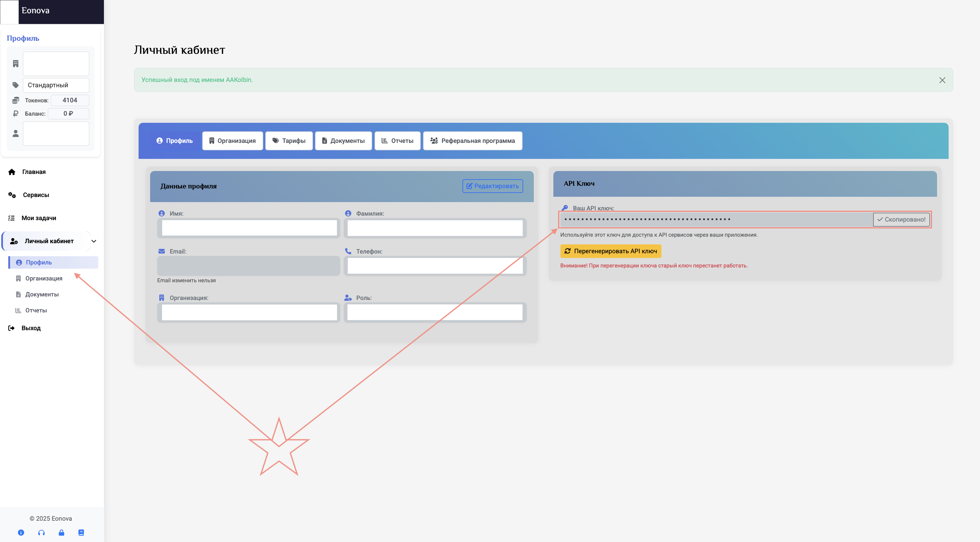This screenshot has height=542, width=980.
Task: Click the ruble icon next to Баланс
Action: [x=16, y=113]
